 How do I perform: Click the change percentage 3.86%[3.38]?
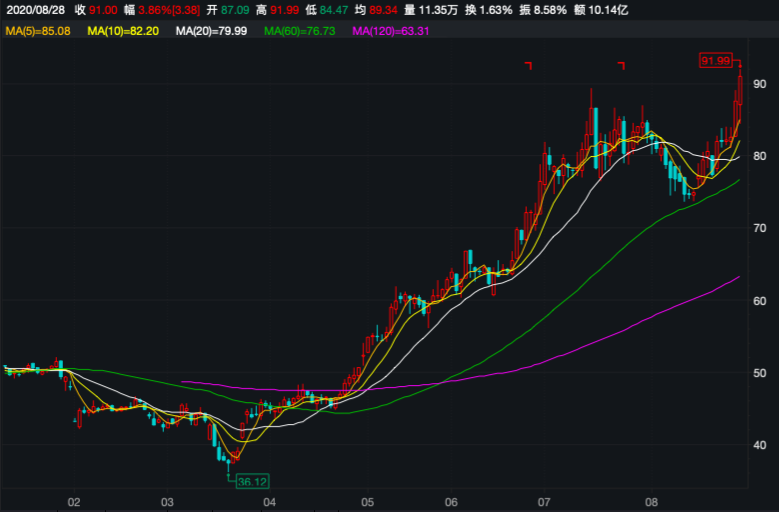162,9
